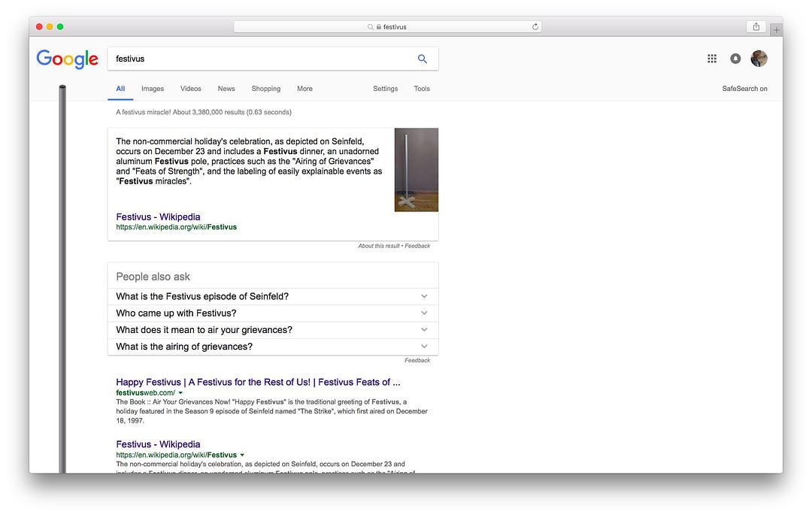Reload the page with the refresh icon
The height and width of the screenshot is (515, 812).
pos(535,27)
